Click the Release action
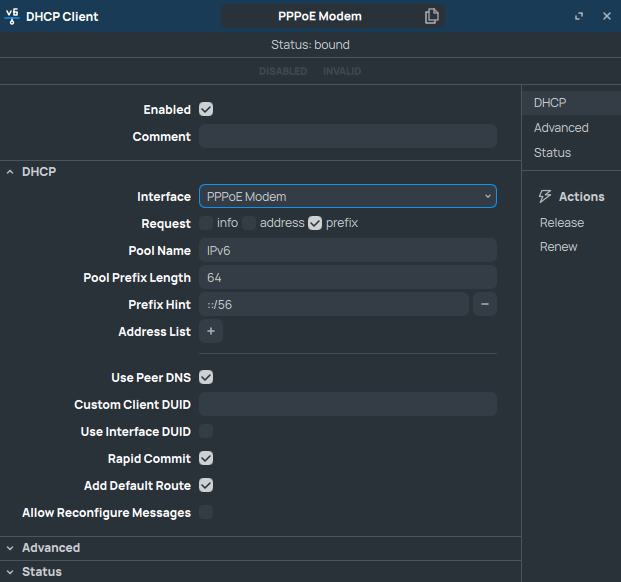 [562, 223]
